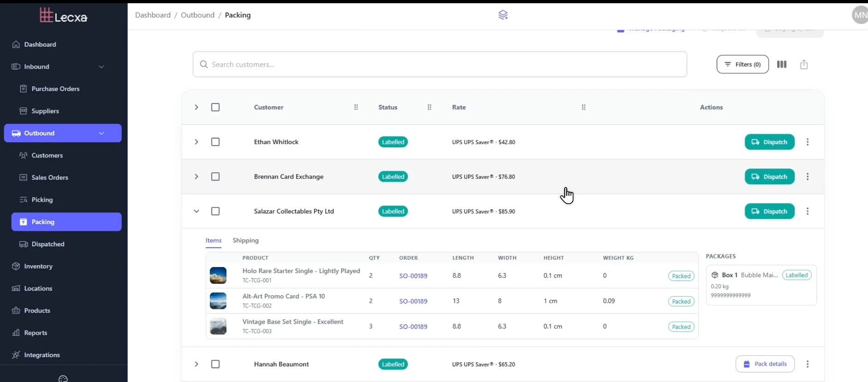Switch to the Shipping tab
Image resolution: width=868 pixels, height=382 pixels.
(245, 240)
